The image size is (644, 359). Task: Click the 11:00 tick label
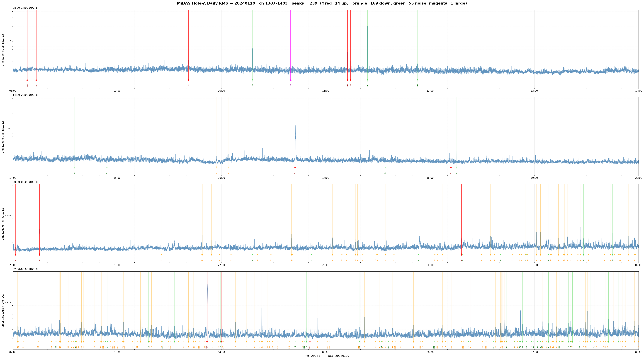pyautogui.click(x=326, y=91)
